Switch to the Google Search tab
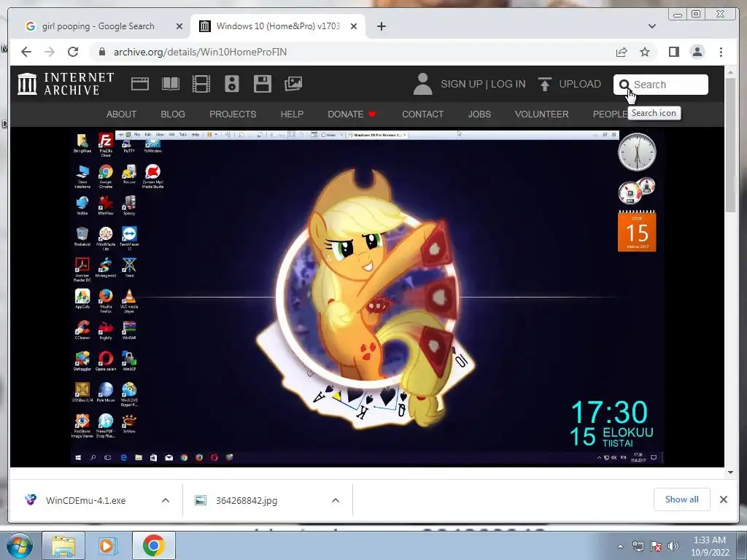The image size is (747, 560). (x=98, y=26)
